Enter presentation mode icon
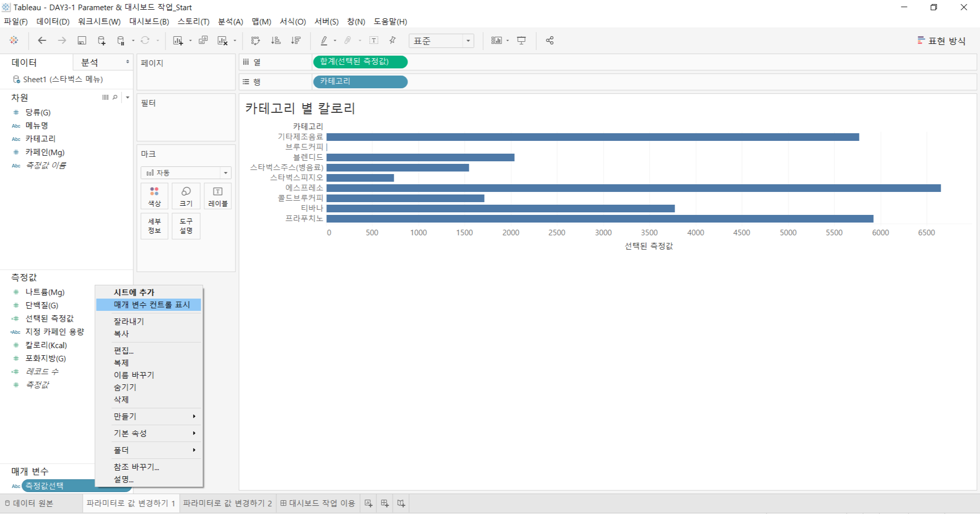The width and height of the screenshot is (980, 514). 521,40
